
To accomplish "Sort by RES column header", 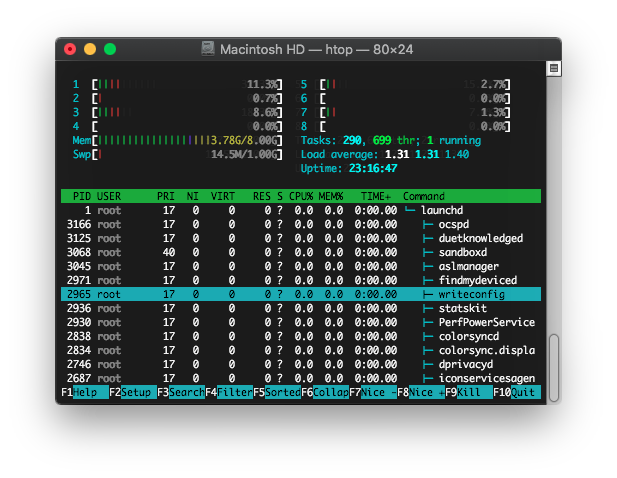I will tap(262, 196).
